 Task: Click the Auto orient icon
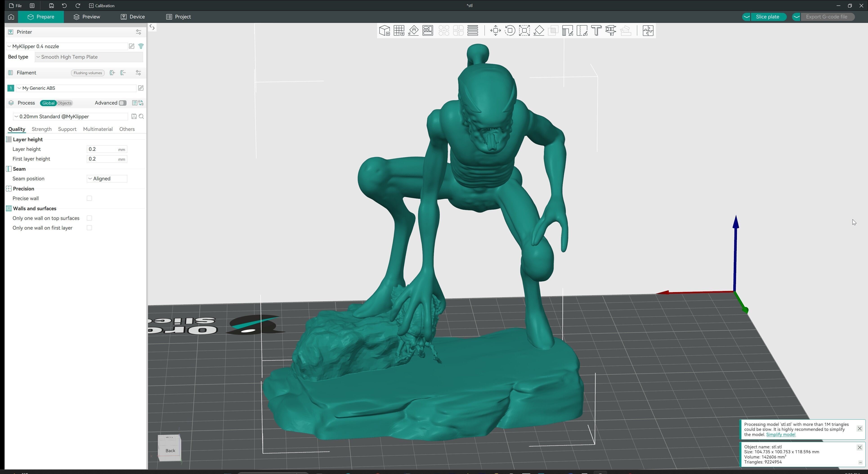414,31
